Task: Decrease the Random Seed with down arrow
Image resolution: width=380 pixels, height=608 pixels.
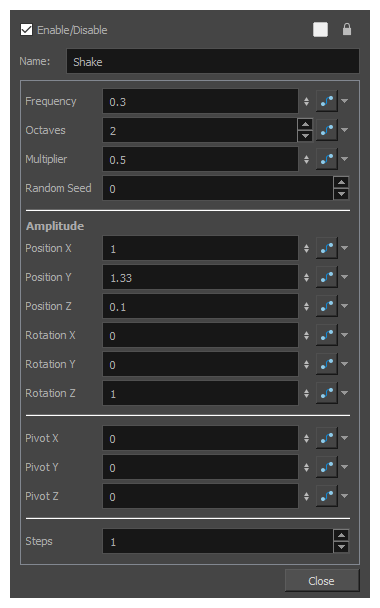Action: [341, 194]
